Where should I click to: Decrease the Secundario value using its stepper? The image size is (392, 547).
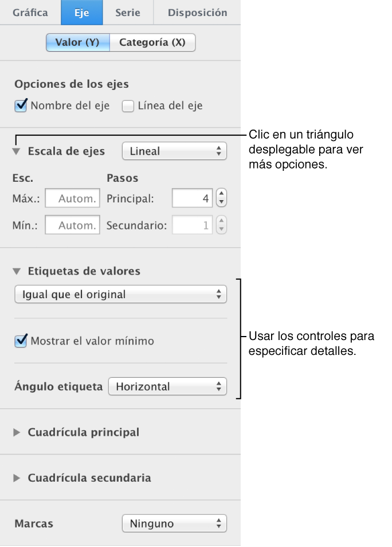(x=221, y=228)
